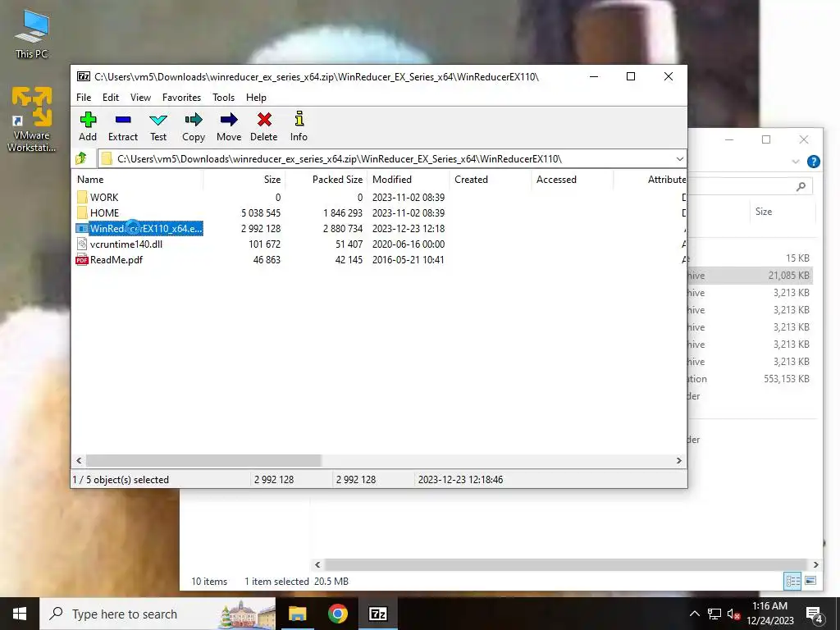This screenshot has height=630, width=840.
Task: Open the network tray icon
Action: [714, 614]
